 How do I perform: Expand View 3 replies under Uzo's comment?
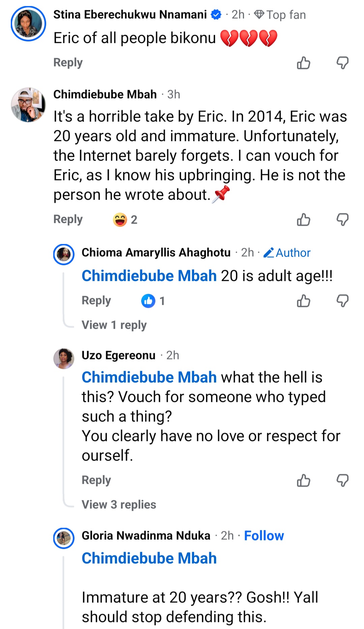(119, 505)
